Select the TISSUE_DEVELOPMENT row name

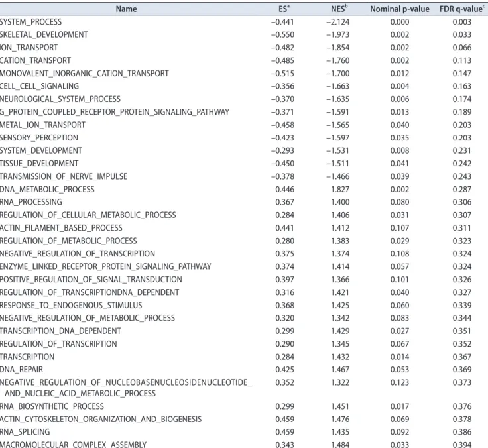pos(39,164)
